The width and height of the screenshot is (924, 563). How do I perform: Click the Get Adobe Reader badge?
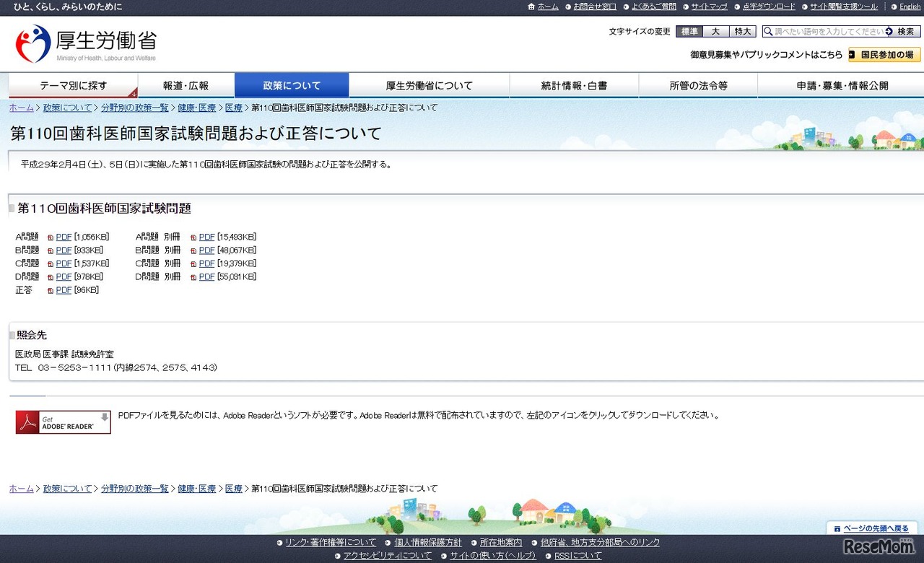point(62,422)
